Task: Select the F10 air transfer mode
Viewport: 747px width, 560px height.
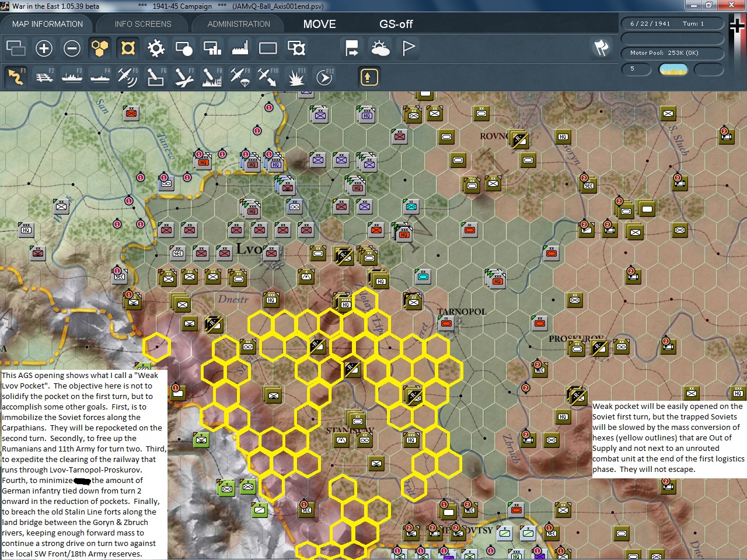Action: 268,77
